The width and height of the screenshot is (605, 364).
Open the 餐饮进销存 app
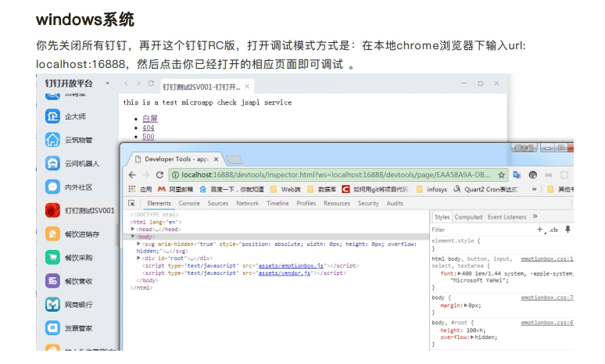[81, 234]
